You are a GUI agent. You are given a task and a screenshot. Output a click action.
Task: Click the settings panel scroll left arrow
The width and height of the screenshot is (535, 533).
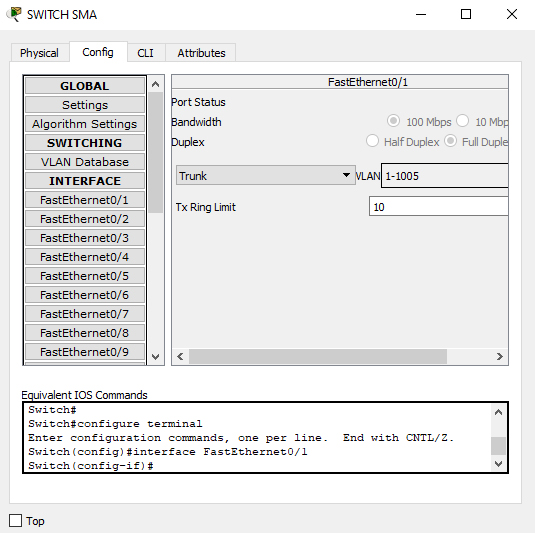pyautogui.click(x=180, y=357)
